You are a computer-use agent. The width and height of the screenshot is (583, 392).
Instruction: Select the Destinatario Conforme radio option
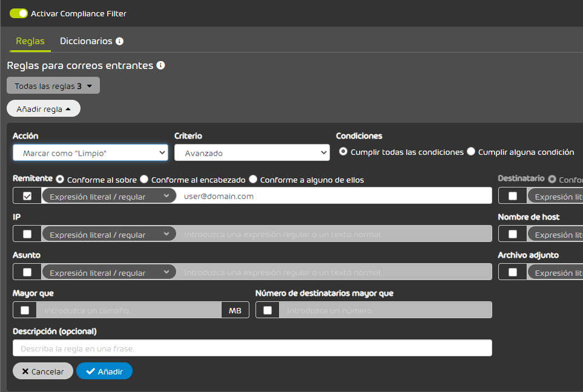click(552, 180)
